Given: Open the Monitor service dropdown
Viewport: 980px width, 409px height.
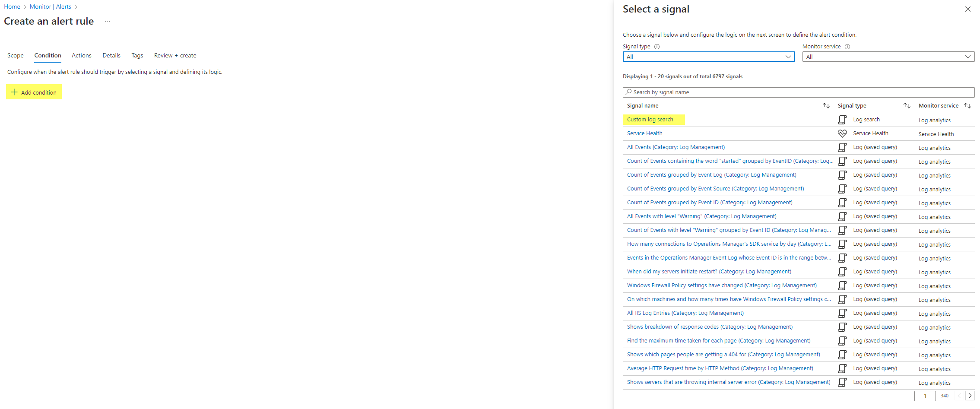Looking at the screenshot, I should (888, 57).
